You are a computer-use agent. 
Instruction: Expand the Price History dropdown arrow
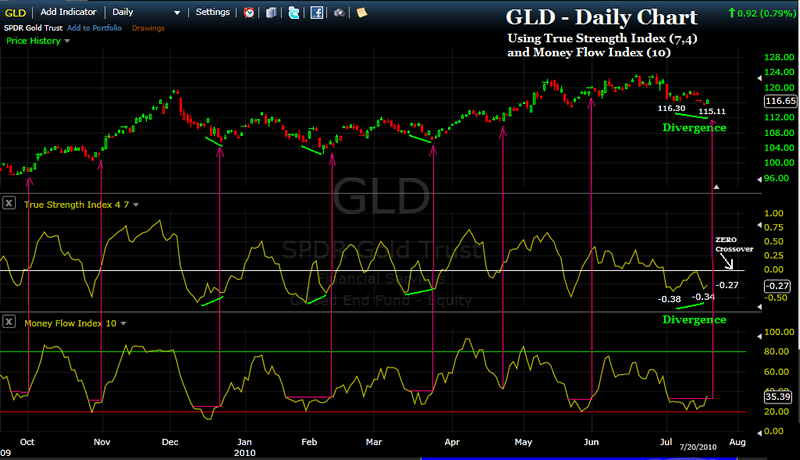[x=67, y=41]
